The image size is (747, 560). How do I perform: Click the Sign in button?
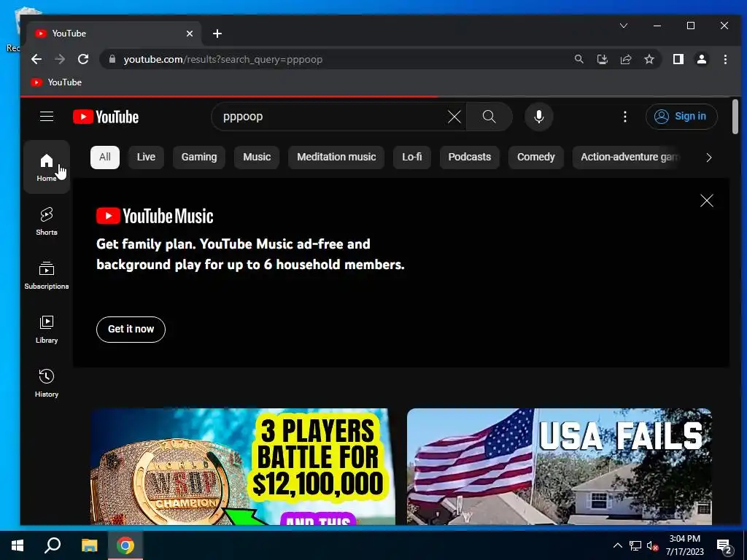tap(681, 117)
